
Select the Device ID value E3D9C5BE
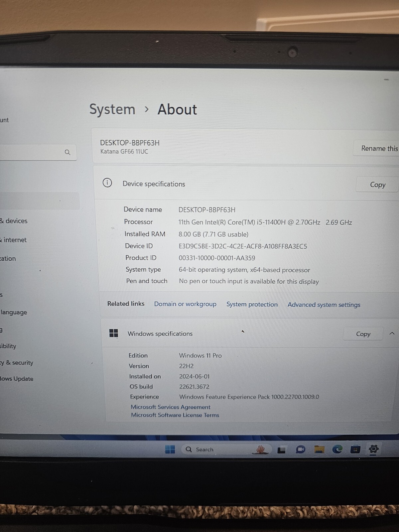(243, 246)
